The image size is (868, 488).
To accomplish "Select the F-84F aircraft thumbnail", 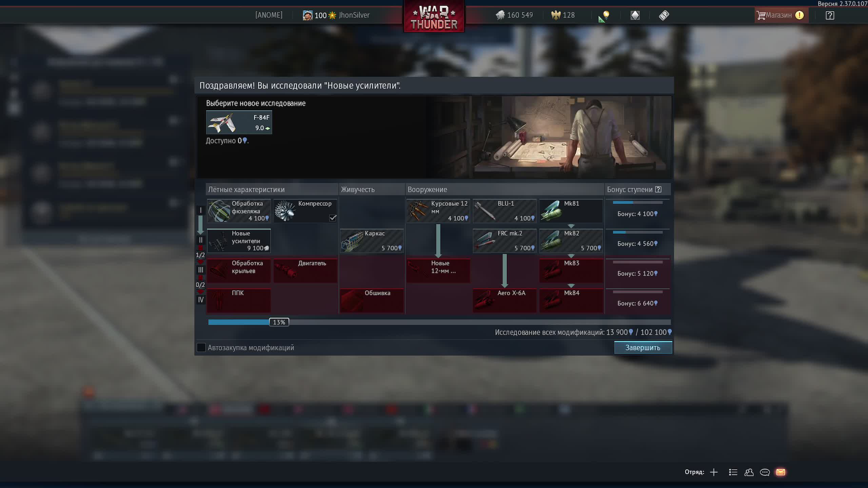I will click(239, 122).
